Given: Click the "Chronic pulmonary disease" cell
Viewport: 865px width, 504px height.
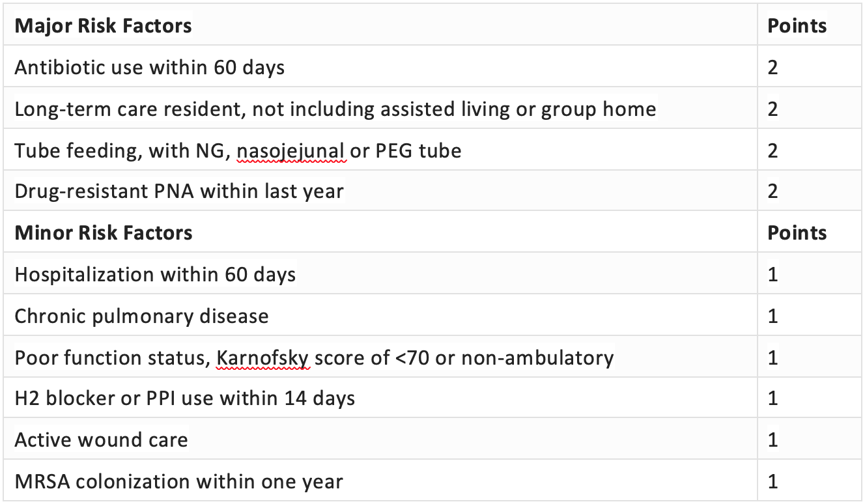Looking at the screenshot, I should (141, 316).
